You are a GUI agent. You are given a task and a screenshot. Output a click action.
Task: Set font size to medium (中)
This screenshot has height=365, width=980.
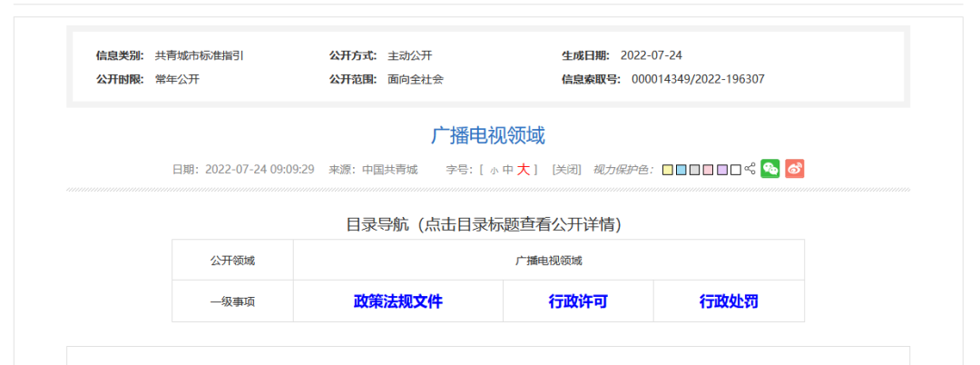[x=507, y=170]
